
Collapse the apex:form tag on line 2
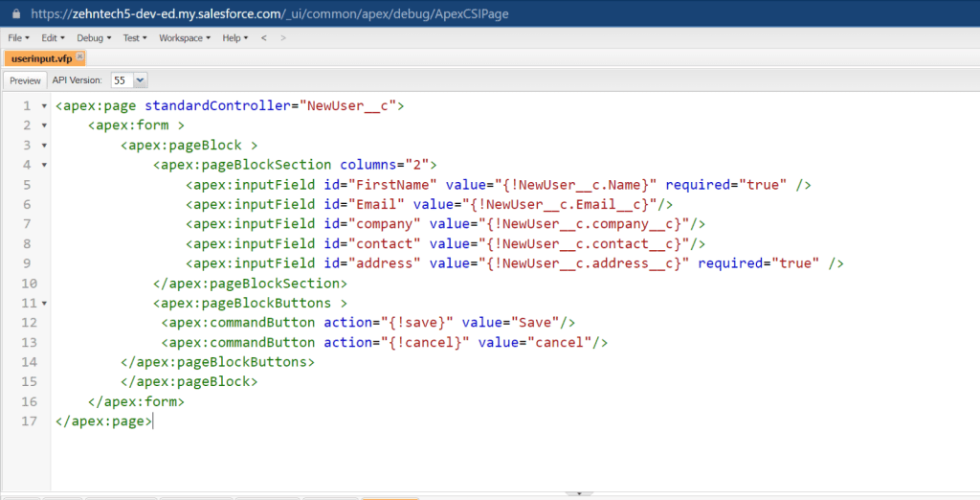point(44,125)
